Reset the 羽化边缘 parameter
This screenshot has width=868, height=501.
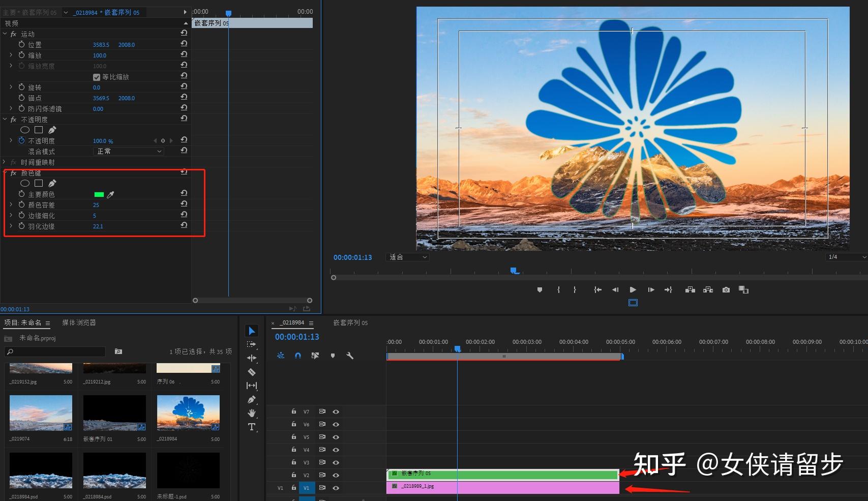(184, 225)
